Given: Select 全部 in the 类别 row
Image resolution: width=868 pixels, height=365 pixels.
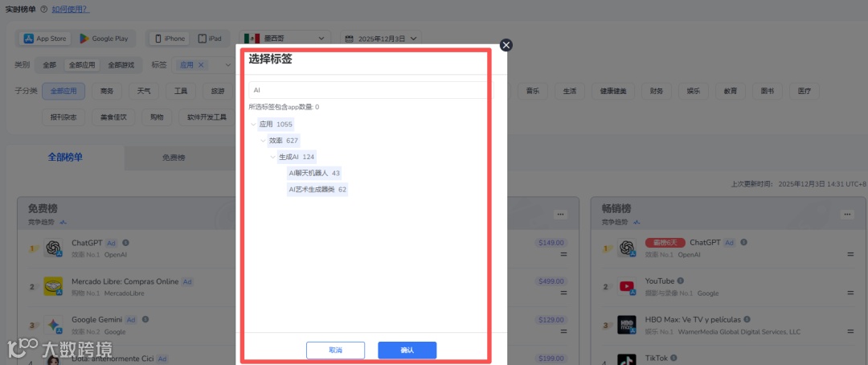Looking at the screenshot, I should pyautogui.click(x=49, y=65).
